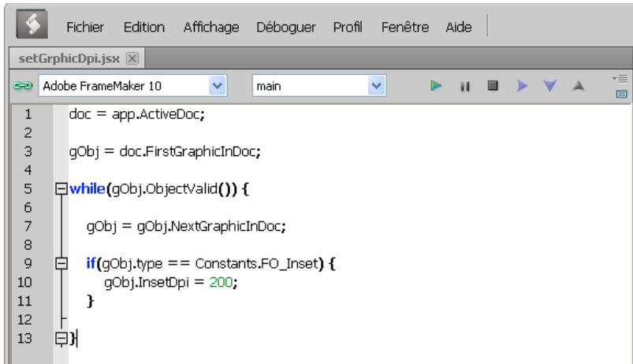The image size is (633, 364).
Task: Open the Affichage menu
Action: coord(211,27)
